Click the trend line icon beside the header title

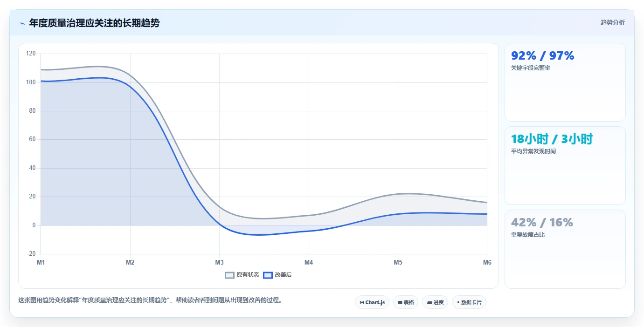22,23
